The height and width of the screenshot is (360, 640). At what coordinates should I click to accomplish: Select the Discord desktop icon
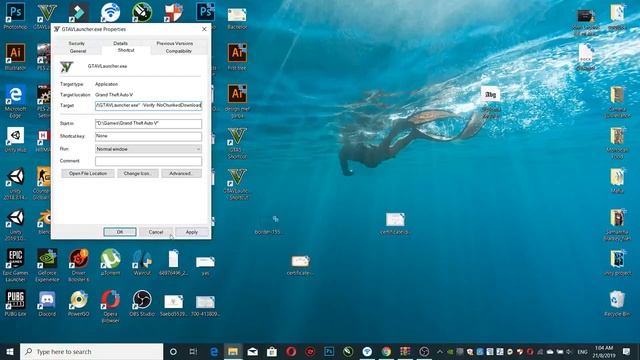click(x=47, y=303)
